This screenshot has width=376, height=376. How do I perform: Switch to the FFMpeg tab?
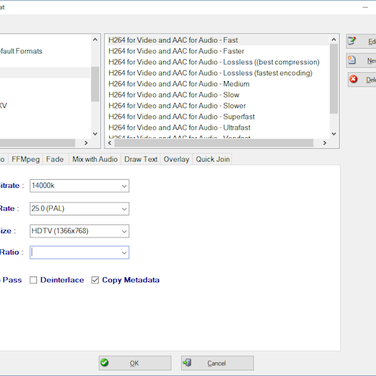(25, 159)
